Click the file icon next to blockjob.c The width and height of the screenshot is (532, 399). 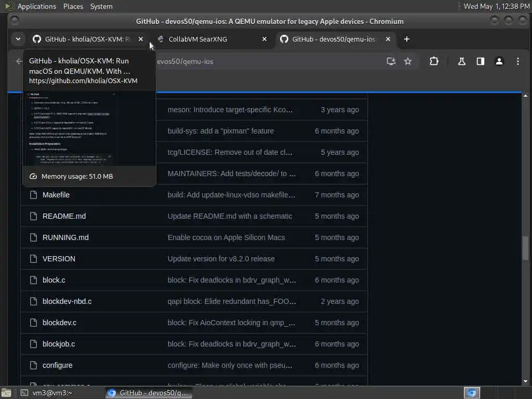tap(33, 344)
